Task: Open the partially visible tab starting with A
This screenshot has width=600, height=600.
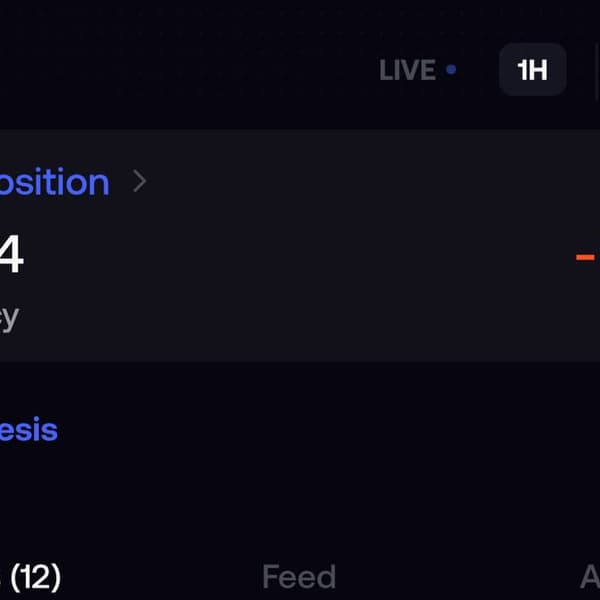Action: click(x=590, y=577)
